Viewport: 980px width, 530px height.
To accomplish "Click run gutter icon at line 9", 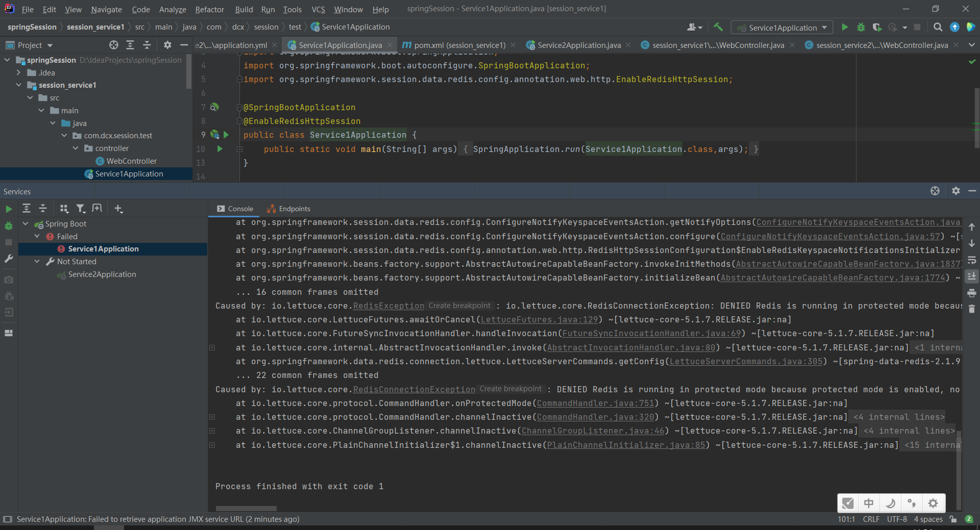I will [x=226, y=135].
